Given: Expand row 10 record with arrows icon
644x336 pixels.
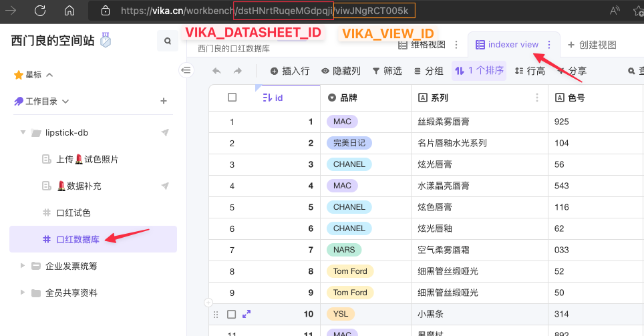Looking at the screenshot, I should (247, 314).
